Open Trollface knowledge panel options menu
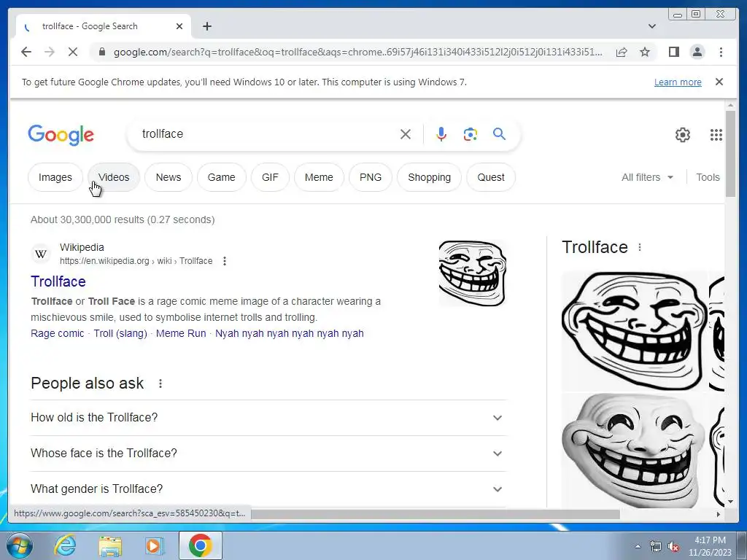 [x=639, y=247]
